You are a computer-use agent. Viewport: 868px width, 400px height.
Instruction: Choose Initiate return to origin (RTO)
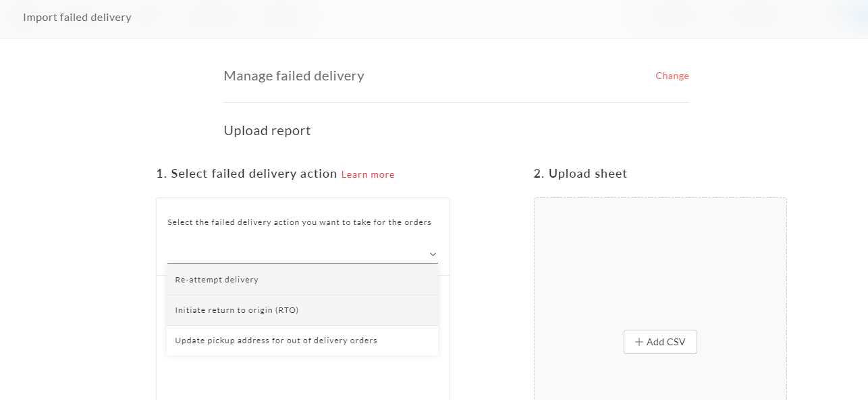(x=302, y=310)
